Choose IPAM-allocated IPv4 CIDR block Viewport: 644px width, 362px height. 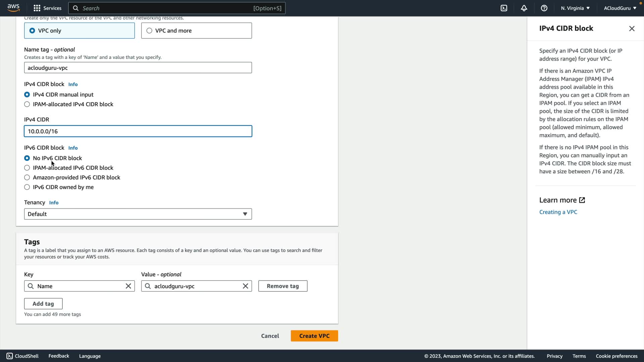click(x=27, y=104)
